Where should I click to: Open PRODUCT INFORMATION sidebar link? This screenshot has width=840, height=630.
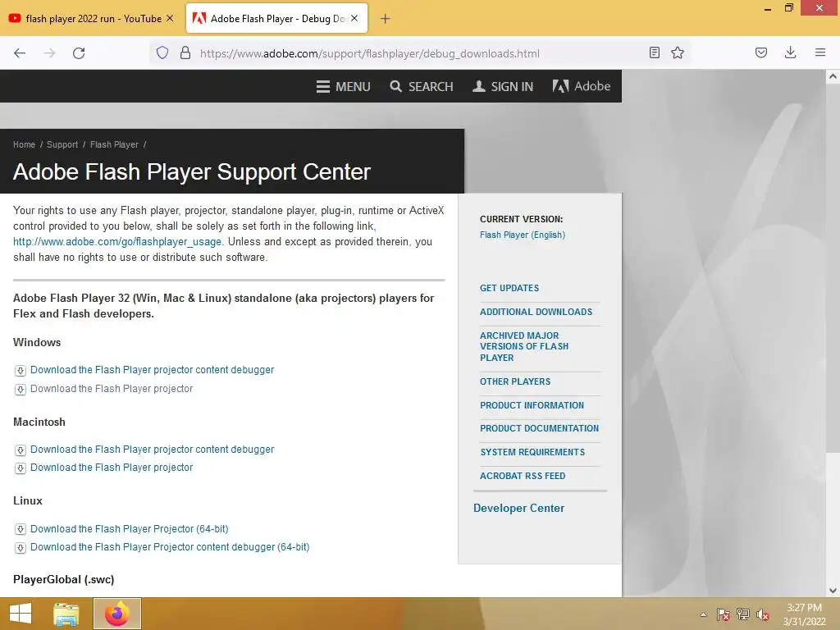point(532,405)
